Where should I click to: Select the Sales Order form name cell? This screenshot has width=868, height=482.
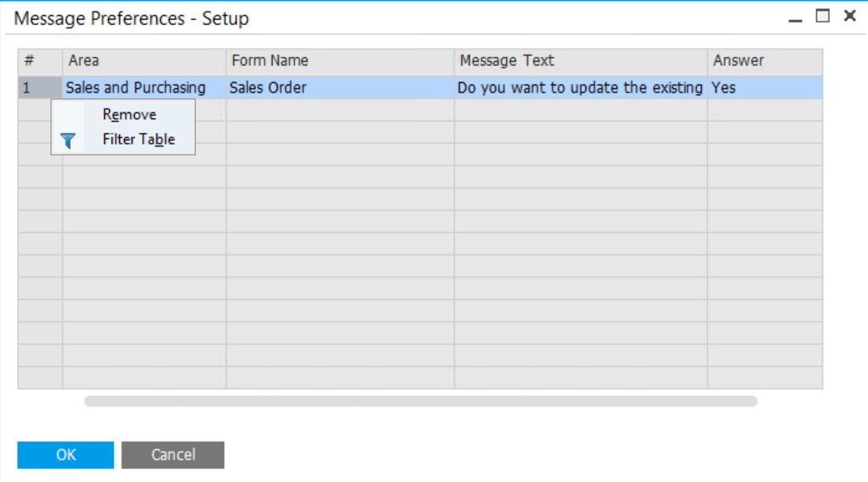pos(340,88)
